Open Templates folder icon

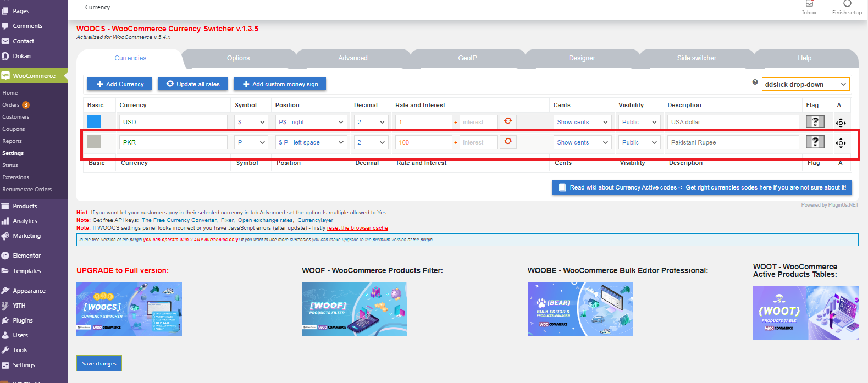click(5, 271)
